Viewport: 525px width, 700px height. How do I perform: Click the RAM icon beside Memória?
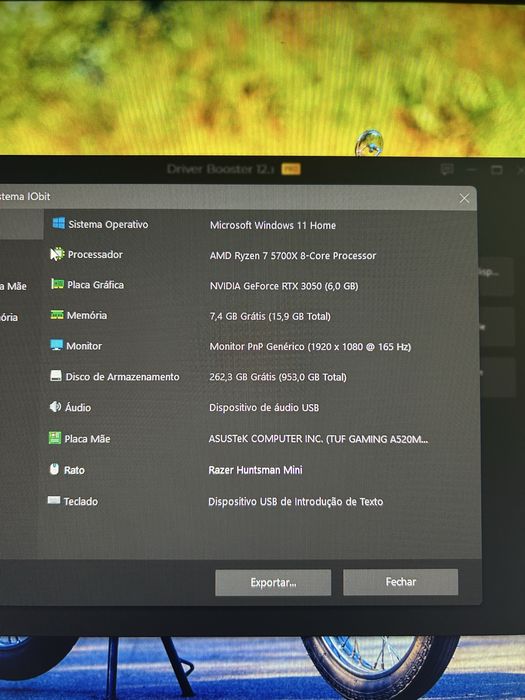click(57, 315)
